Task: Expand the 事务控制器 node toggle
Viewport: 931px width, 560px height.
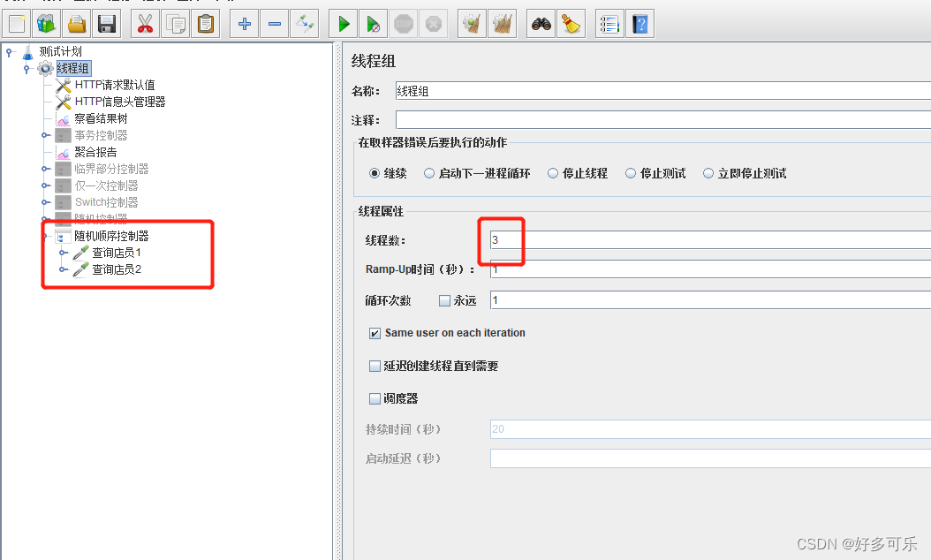Action: 46,135
